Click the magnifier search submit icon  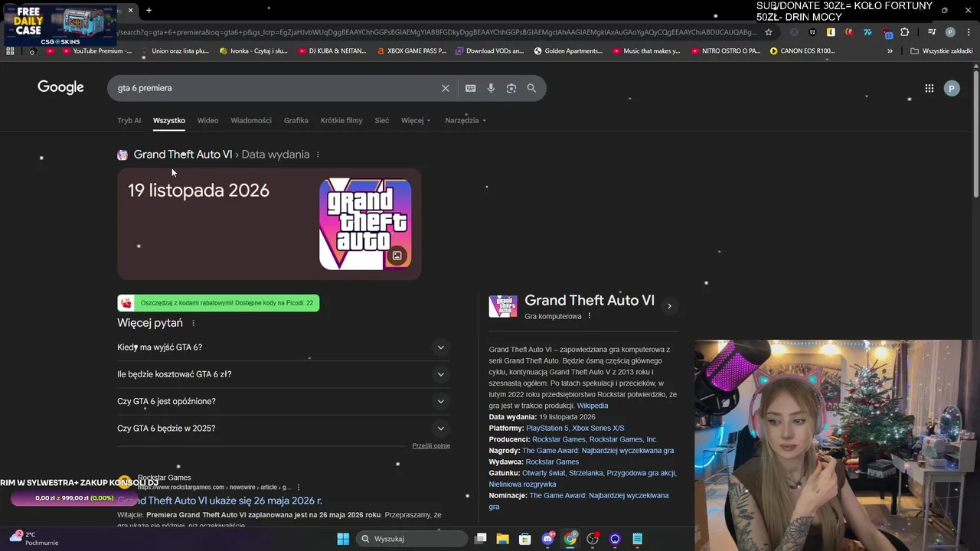click(x=531, y=88)
